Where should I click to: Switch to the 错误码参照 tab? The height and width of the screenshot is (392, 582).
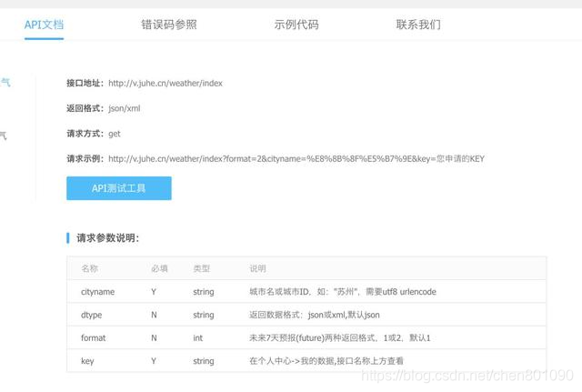[x=169, y=25]
